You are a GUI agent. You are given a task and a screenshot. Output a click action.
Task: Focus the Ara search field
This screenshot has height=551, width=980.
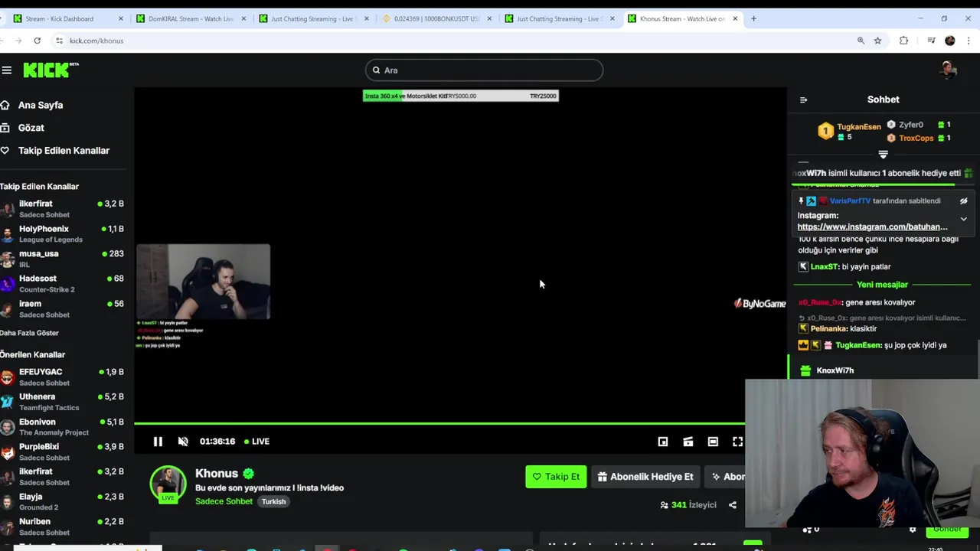[484, 70]
